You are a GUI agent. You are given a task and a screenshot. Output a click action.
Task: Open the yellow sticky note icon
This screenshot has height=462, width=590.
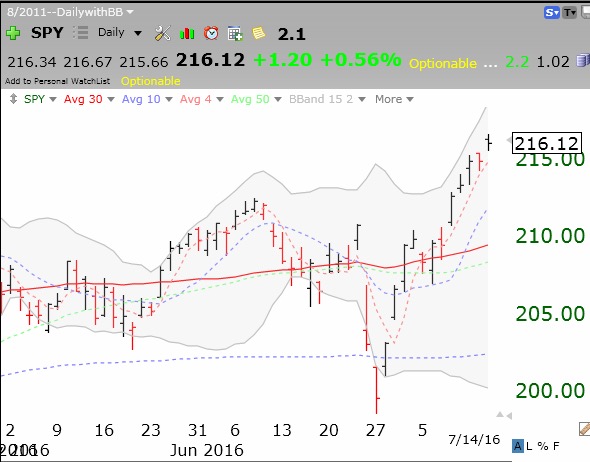pos(259,33)
